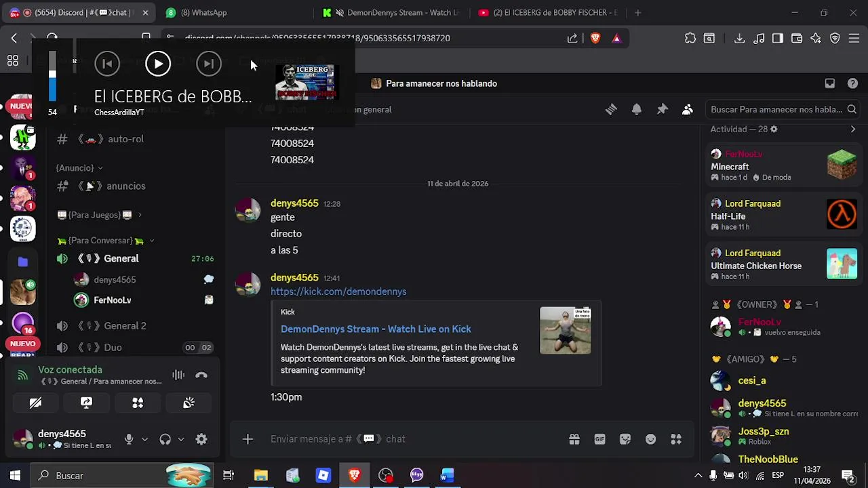
Task: Open Lord Farquaad's Half-Life activity icon
Action: [842, 215]
